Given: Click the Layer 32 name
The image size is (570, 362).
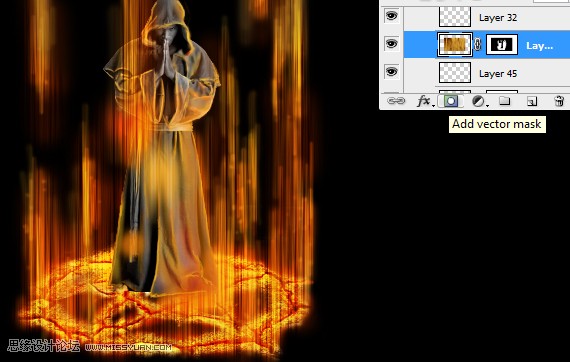Looking at the screenshot, I should click(498, 17).
